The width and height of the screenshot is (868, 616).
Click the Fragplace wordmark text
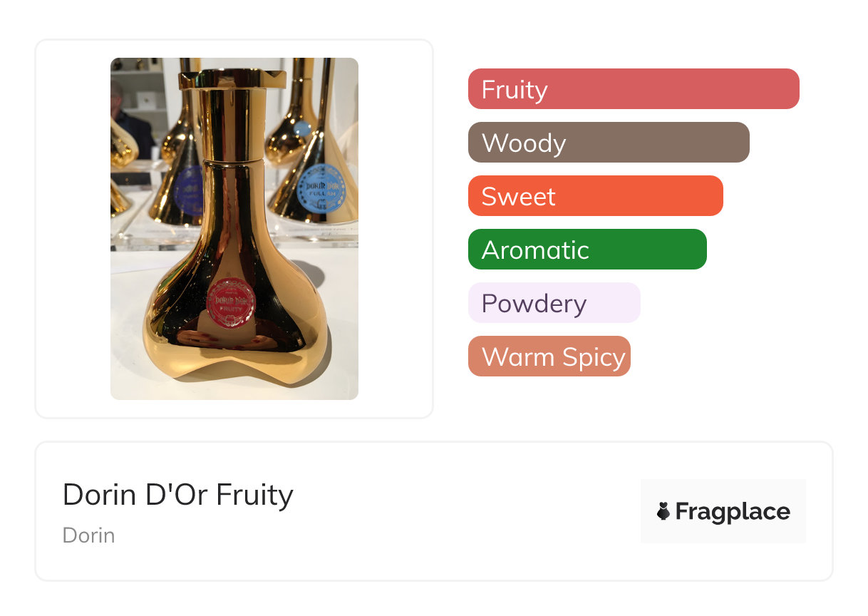tap(733, 511)
